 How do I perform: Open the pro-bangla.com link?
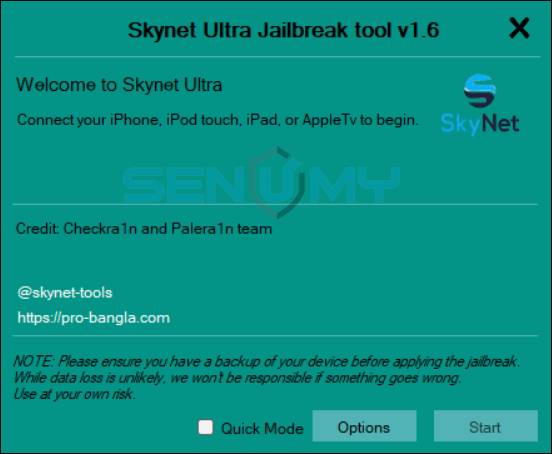[x=94, y=318]
